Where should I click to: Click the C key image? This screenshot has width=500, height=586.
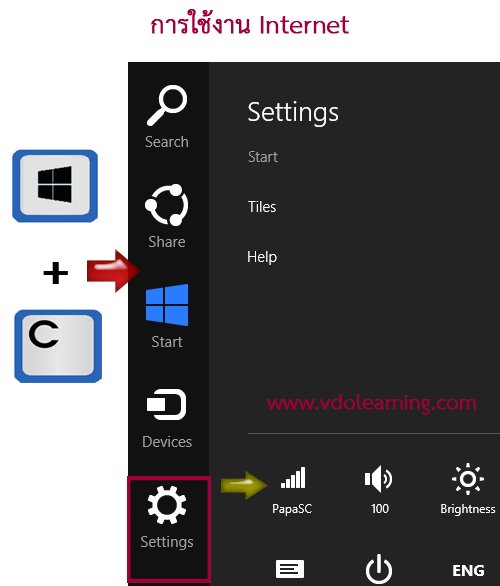[x=58, y=346]
